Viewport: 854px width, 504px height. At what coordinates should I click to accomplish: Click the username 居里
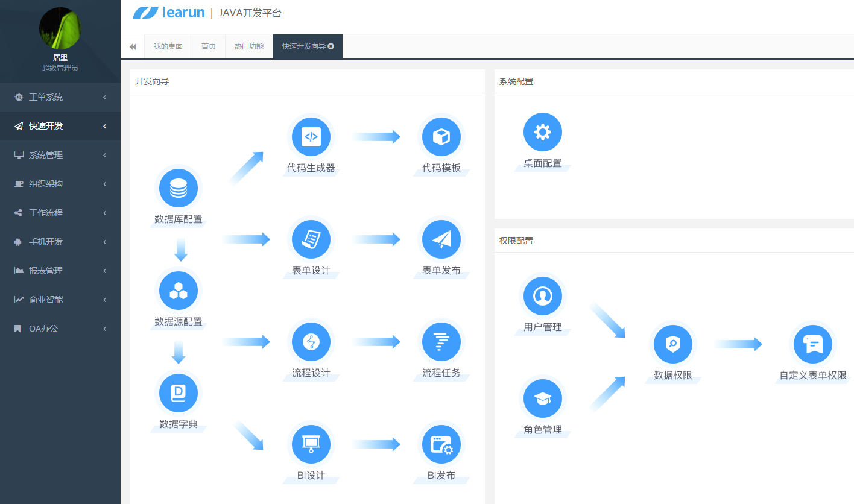pyautogui.click(x=60, y=58)
